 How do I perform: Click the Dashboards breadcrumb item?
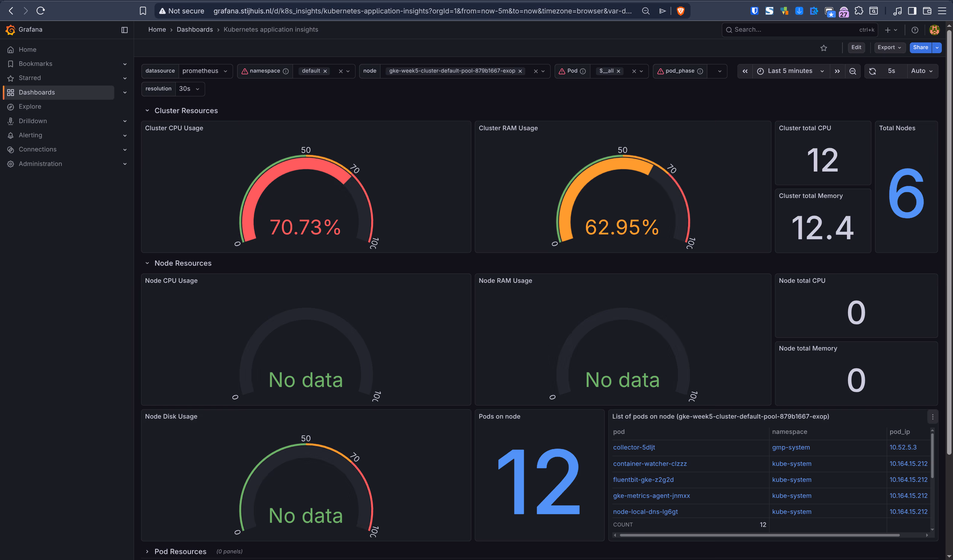click(195, 29)
